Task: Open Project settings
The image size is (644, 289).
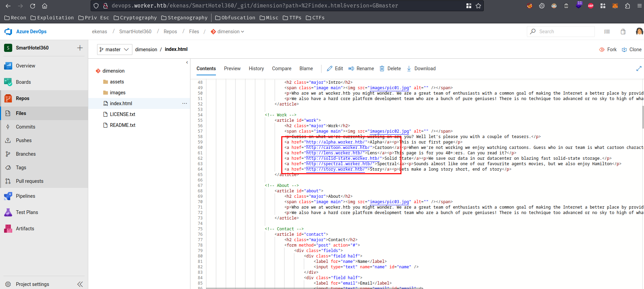Action: pyautogui.click(x=33, y=284)
